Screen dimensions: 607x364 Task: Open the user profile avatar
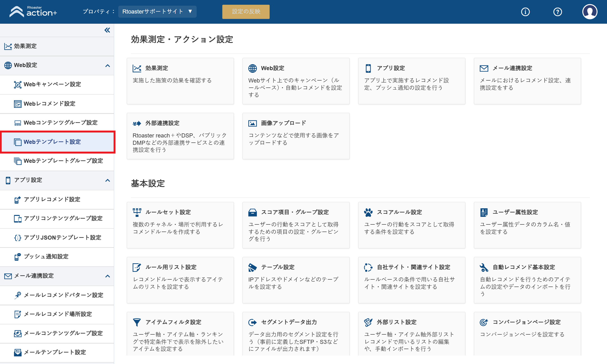(x=590, y=12)
